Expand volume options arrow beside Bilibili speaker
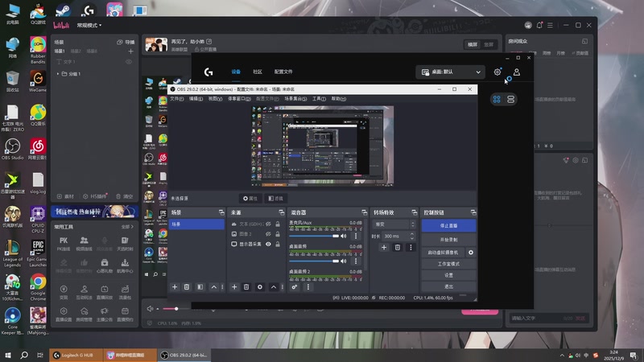 tap(157, 309)
